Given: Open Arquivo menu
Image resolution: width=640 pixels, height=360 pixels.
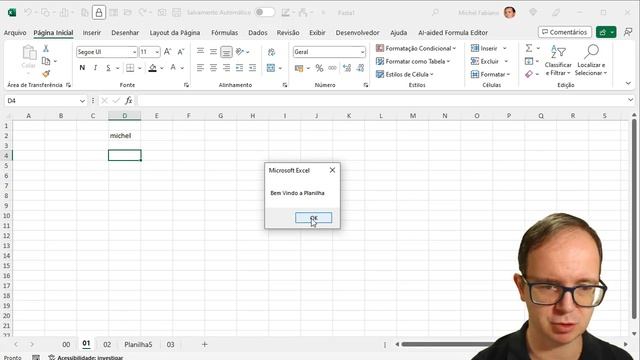Looking at the screenshot, I should pos(15,33).
